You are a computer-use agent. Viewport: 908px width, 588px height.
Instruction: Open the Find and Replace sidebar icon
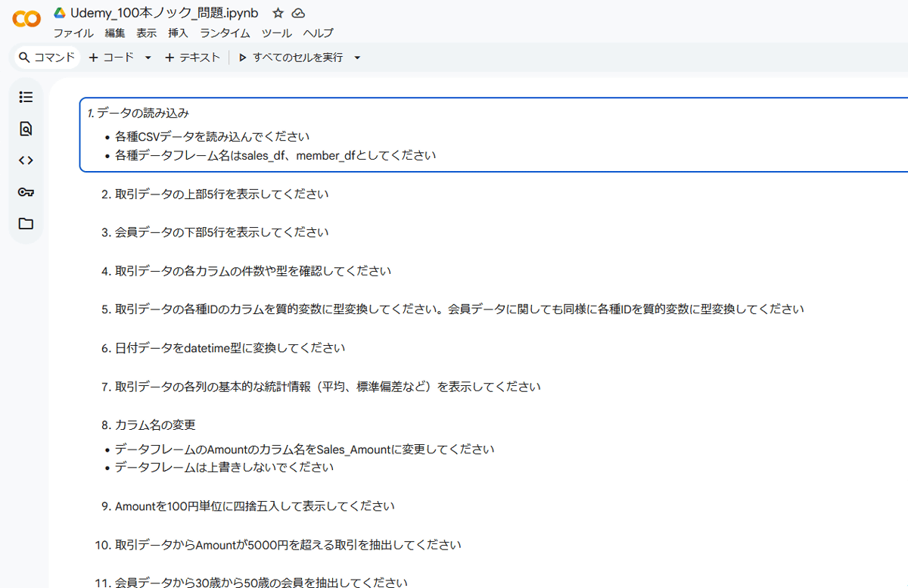point(26,129)
